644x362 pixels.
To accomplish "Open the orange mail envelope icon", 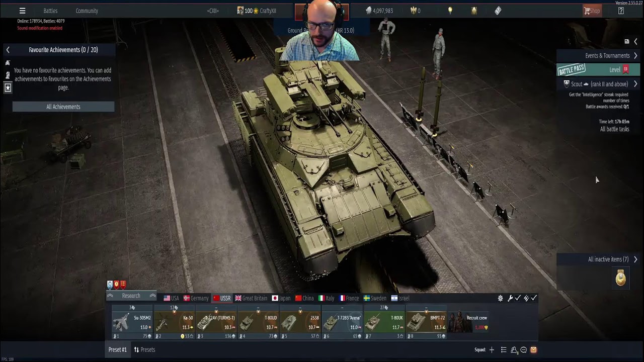I will point(533,350).
